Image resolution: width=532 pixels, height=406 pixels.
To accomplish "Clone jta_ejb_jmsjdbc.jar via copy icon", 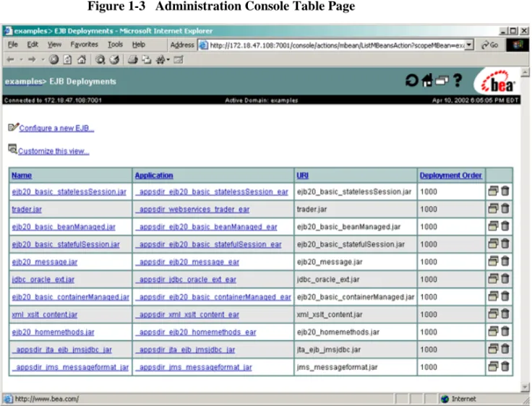I will (x=493, y=349).
